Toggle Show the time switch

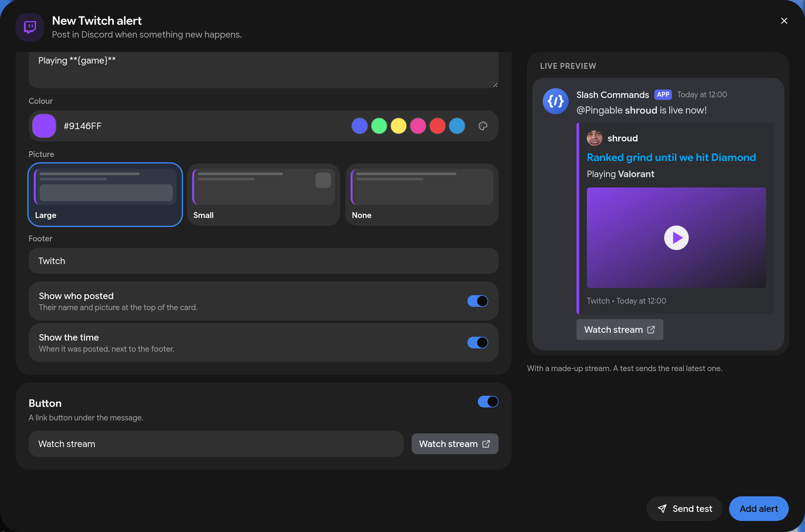coord(477,342)
